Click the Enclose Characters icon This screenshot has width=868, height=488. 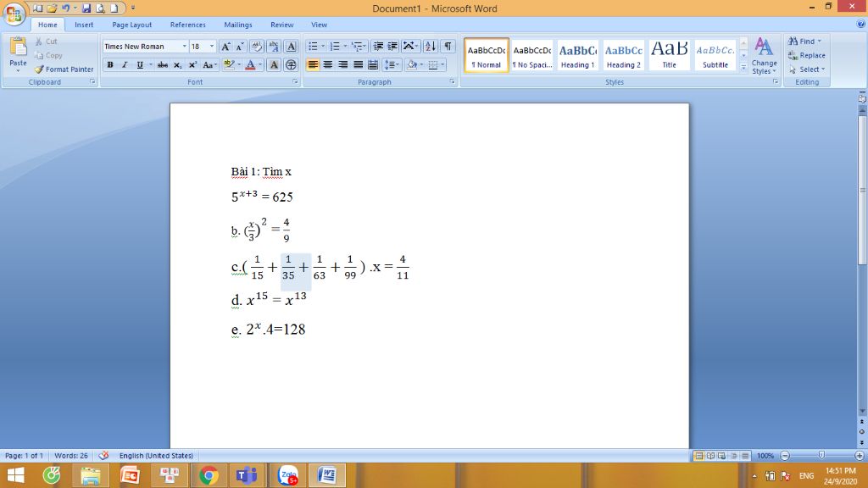pos(291,64)
